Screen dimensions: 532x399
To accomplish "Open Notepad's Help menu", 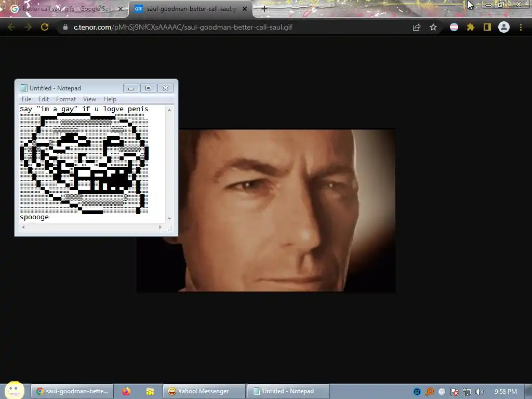I will (110, 99).
